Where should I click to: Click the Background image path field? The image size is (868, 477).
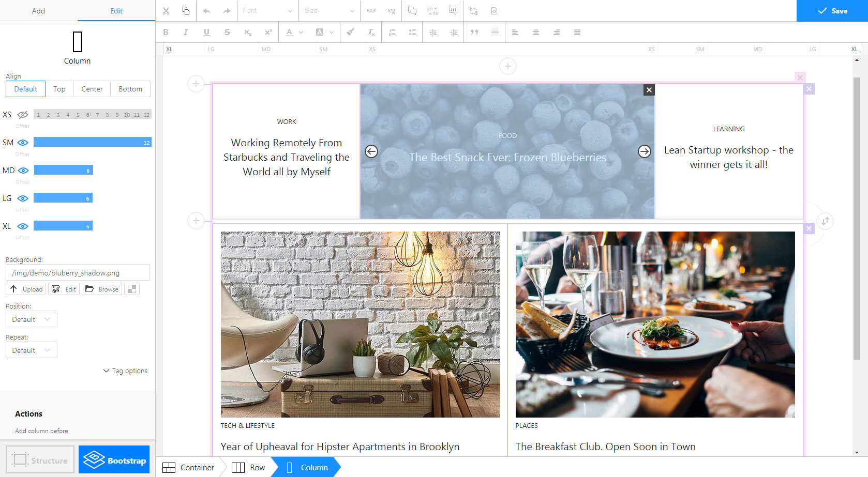78,273
